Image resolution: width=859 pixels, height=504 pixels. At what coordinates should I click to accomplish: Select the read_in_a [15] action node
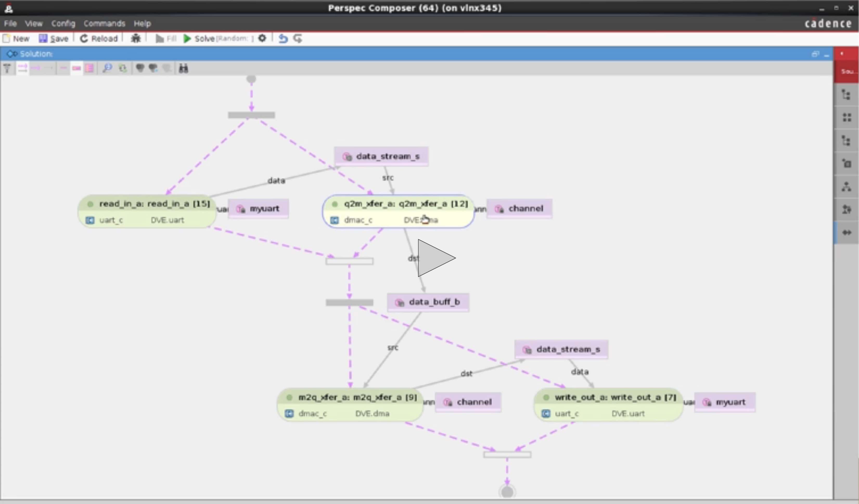[x=147, y=211]
